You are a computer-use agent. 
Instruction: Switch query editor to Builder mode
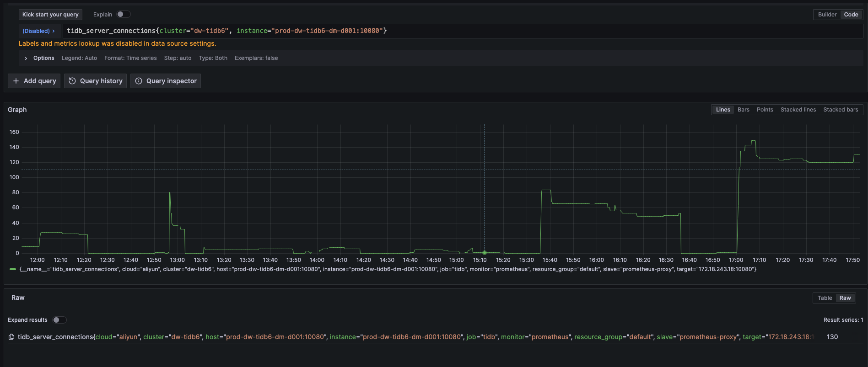pos(827,15)
